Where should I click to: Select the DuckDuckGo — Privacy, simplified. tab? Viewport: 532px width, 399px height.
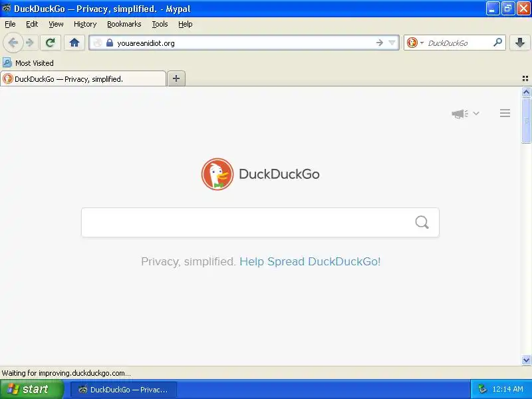83,78
